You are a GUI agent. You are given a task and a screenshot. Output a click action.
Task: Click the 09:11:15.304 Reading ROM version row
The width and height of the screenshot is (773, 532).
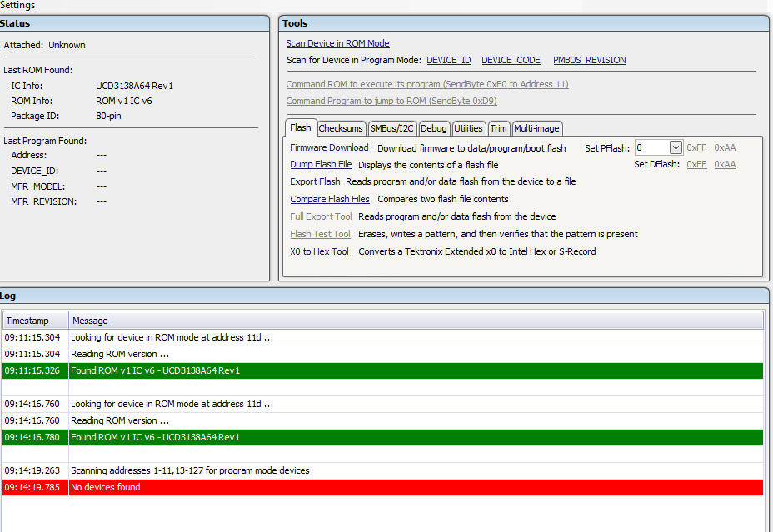pos(382,354)
